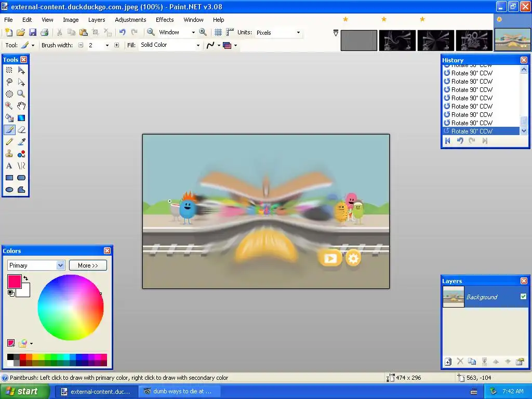Open the zoom level Window dropdown

tap(193, 33)
